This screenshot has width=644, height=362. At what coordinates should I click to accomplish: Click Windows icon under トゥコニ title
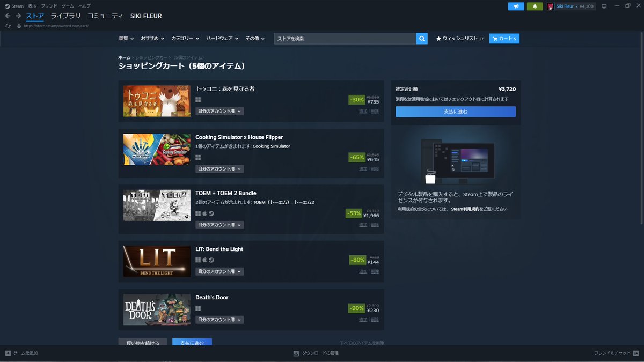(x=198, y=100)
